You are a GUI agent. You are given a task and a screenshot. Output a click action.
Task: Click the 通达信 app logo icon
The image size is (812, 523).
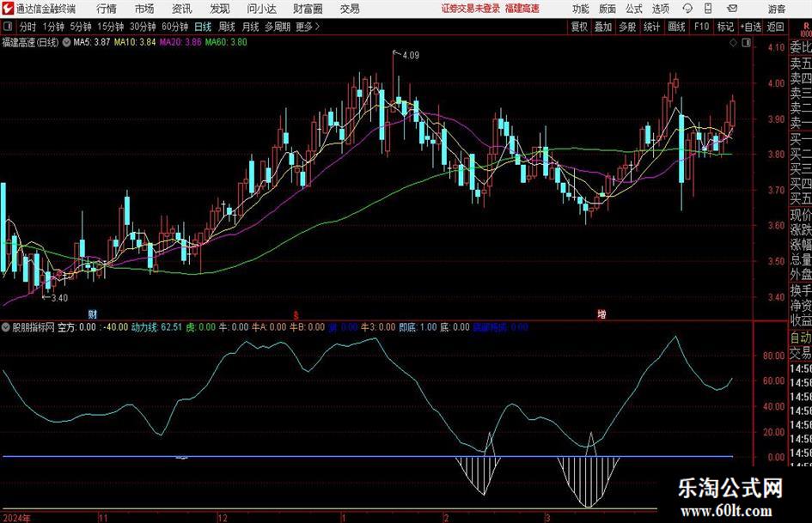[7, 9]
